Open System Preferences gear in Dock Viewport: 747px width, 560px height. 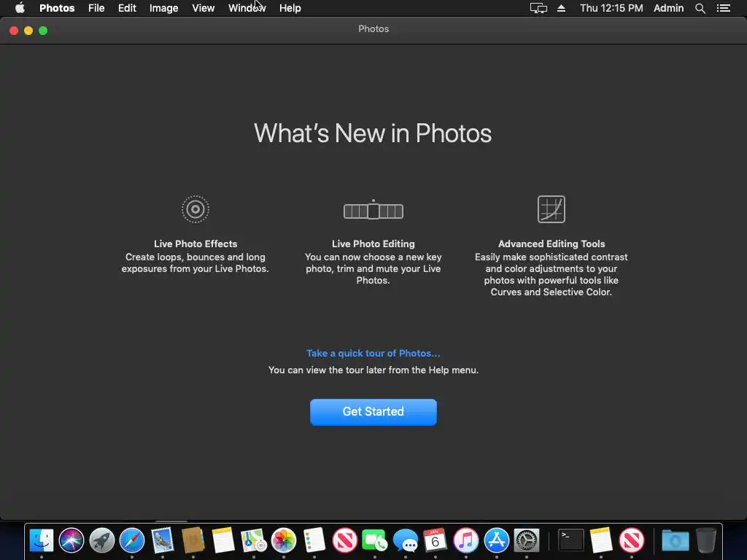pyautogui.click(x=527, y=540)
